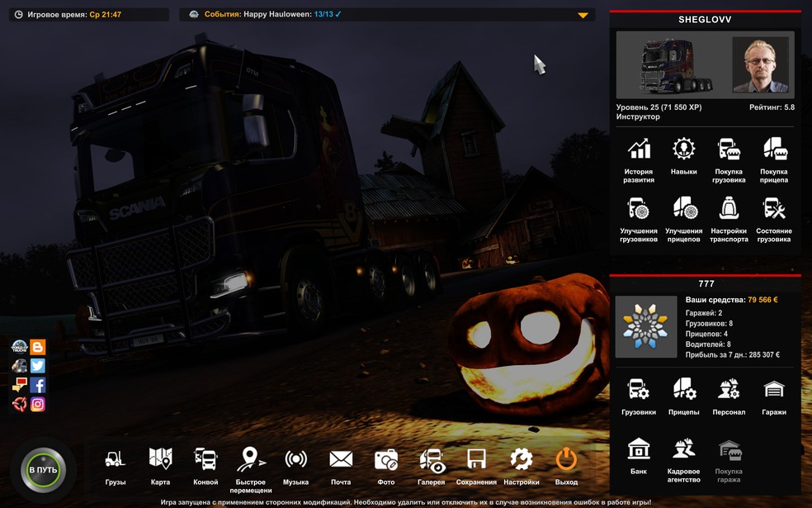This screenshot has width=812, height=508.
Task: Open Сохранения save games
Action: (x=476, y=459)
